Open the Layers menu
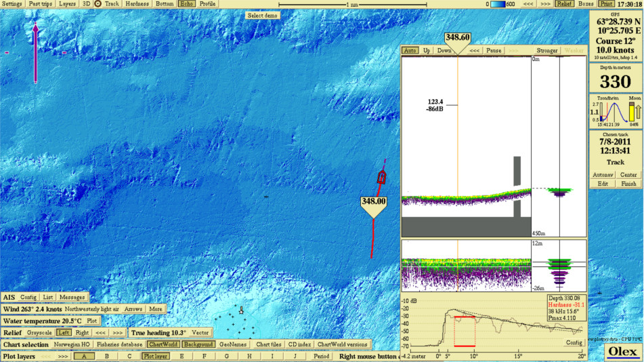This screenshot has height=362, width=644. pos(67,3)
